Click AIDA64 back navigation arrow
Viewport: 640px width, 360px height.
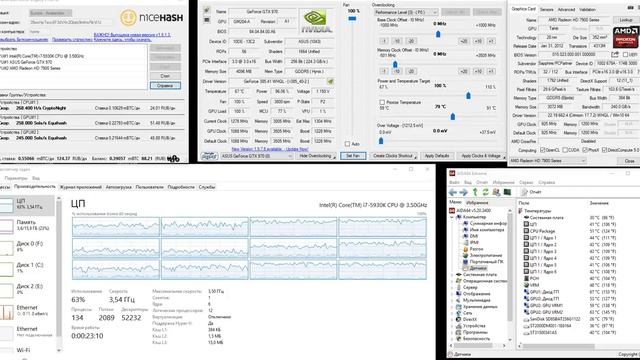[x=453, y=192]
